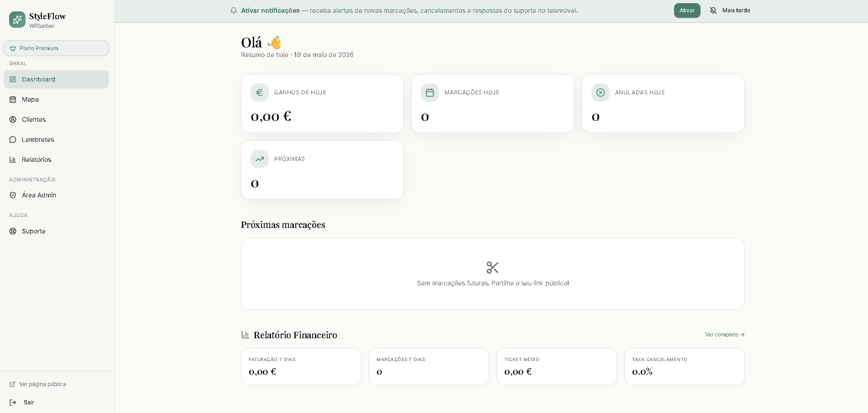The height and width of the screenshot is (413, 868).
Task: Click the Próximas marcações heading
Action: tap(283, 225)
